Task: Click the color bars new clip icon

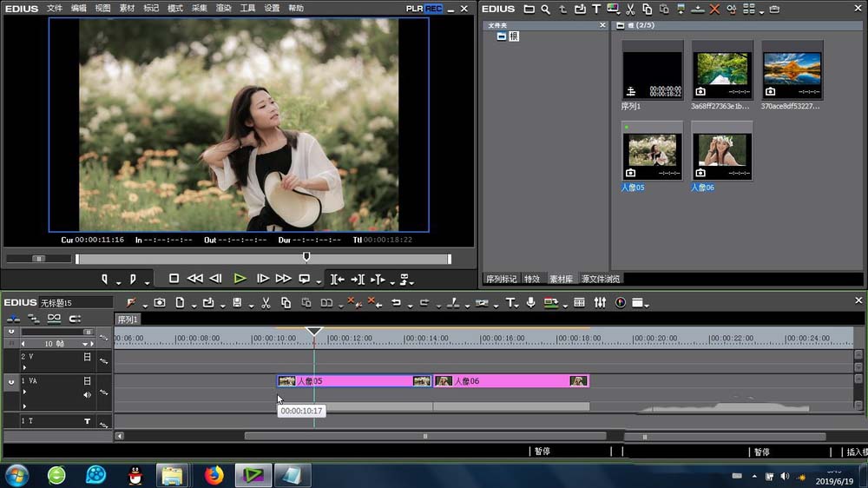Action: pos(613,9)
